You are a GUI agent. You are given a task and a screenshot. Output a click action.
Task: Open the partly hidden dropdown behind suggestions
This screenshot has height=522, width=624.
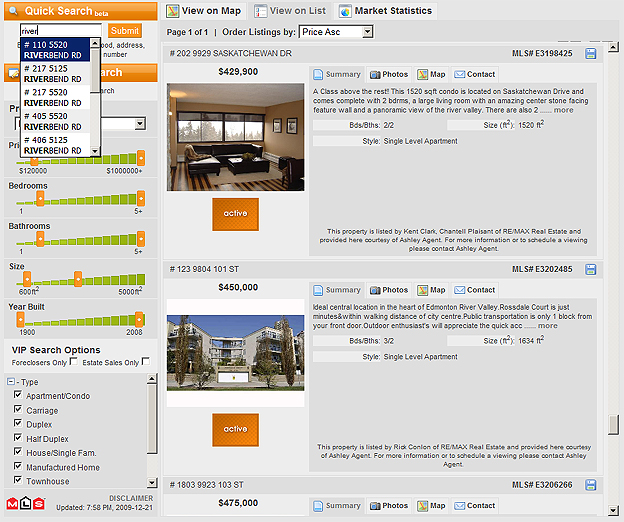click(139, 124)
